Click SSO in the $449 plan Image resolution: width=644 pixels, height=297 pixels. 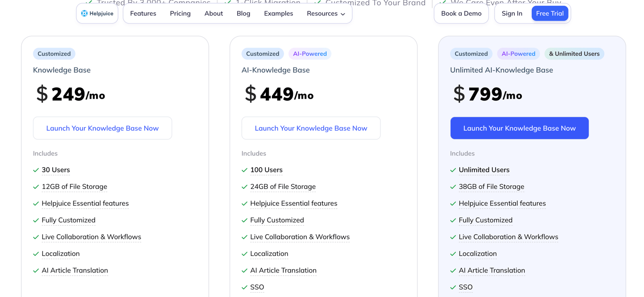(257, 287)
